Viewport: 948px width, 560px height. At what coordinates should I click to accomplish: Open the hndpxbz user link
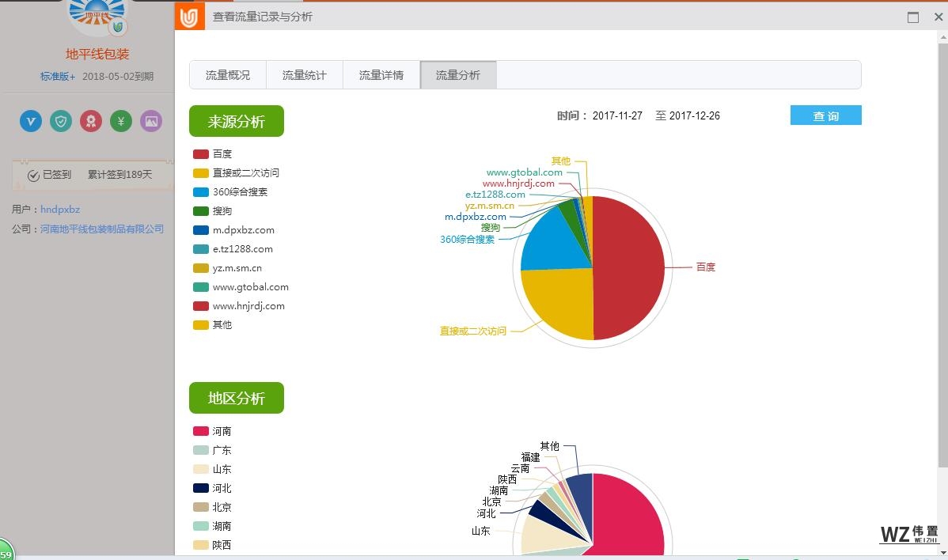pos(60,210)
